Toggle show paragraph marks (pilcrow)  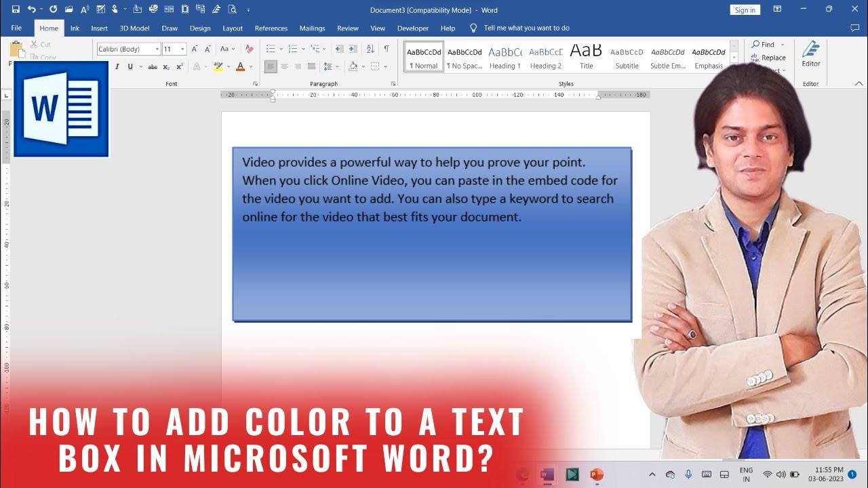pos(387,49)
